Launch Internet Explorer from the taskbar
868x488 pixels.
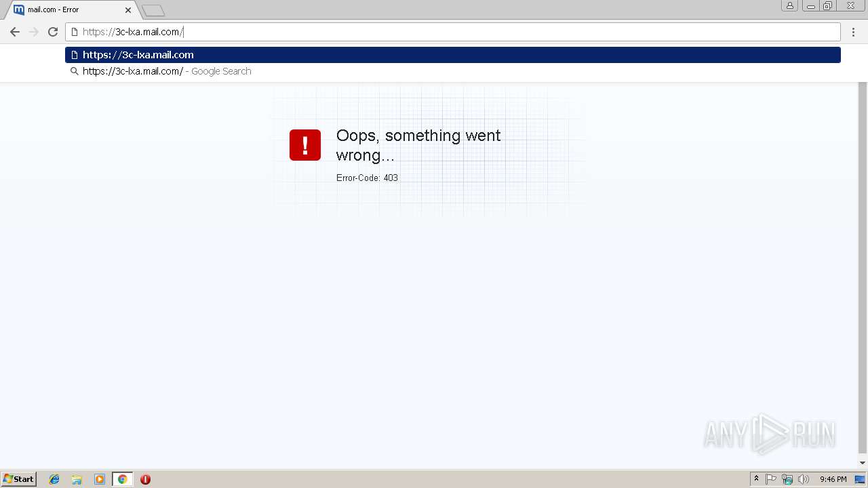coord(54,479)
